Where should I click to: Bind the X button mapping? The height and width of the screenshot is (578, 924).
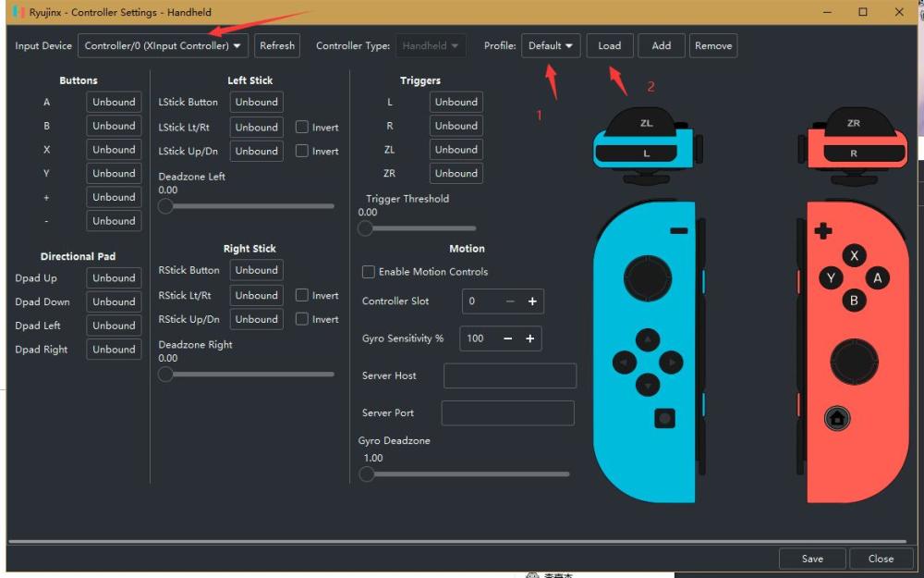114,149
